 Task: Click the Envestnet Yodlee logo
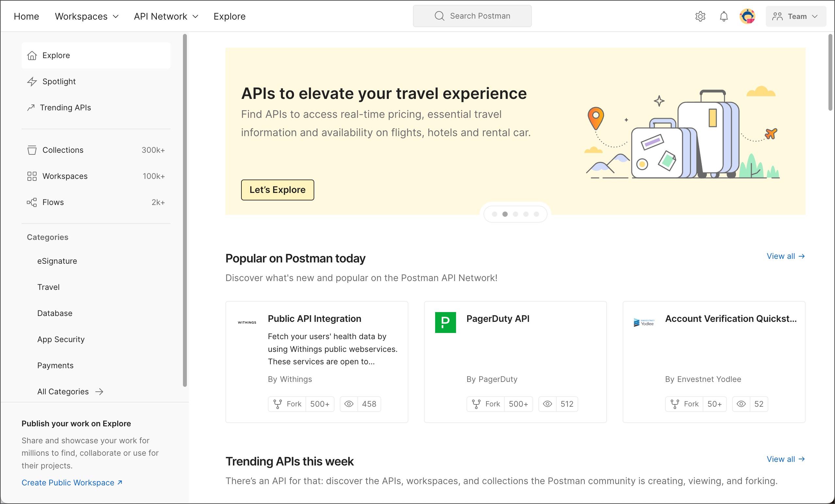[x=644, y=323]
